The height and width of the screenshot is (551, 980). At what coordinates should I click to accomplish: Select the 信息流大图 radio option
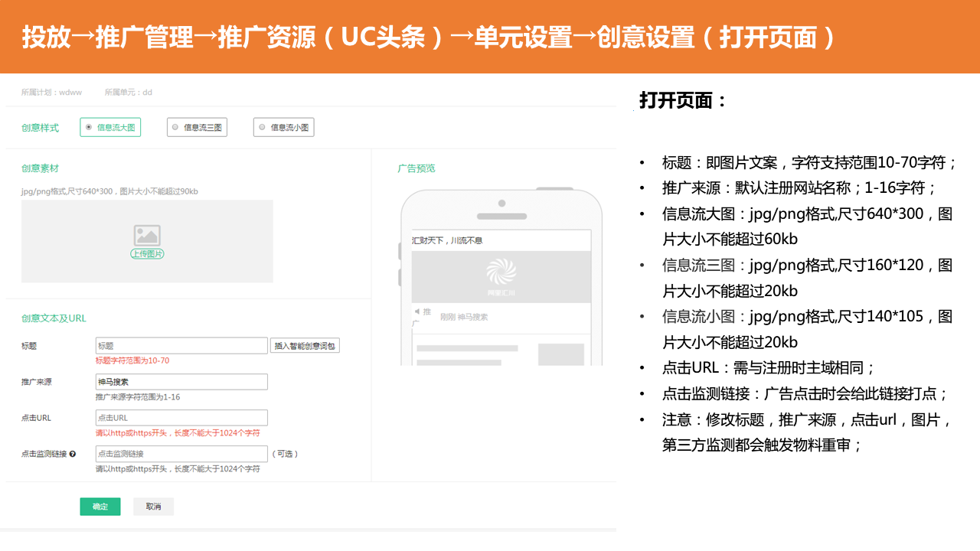point(90,127)
